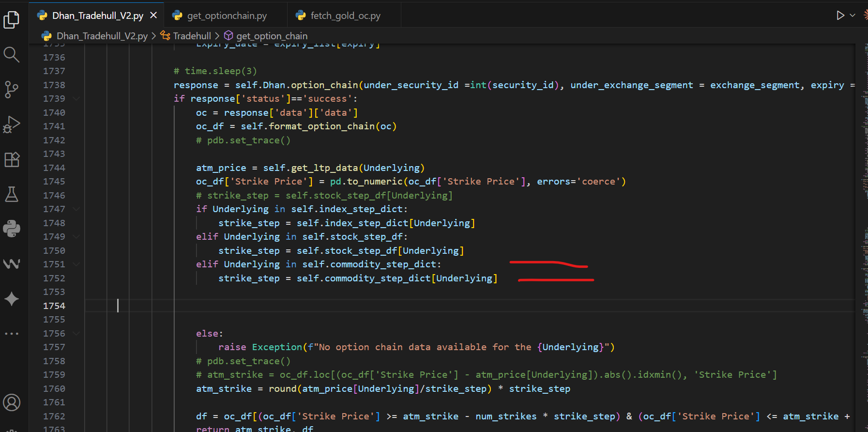Viewport: 868px width, 432px height.
Task: Open the Extensions marketplace view
Action: tap(11, 159)
